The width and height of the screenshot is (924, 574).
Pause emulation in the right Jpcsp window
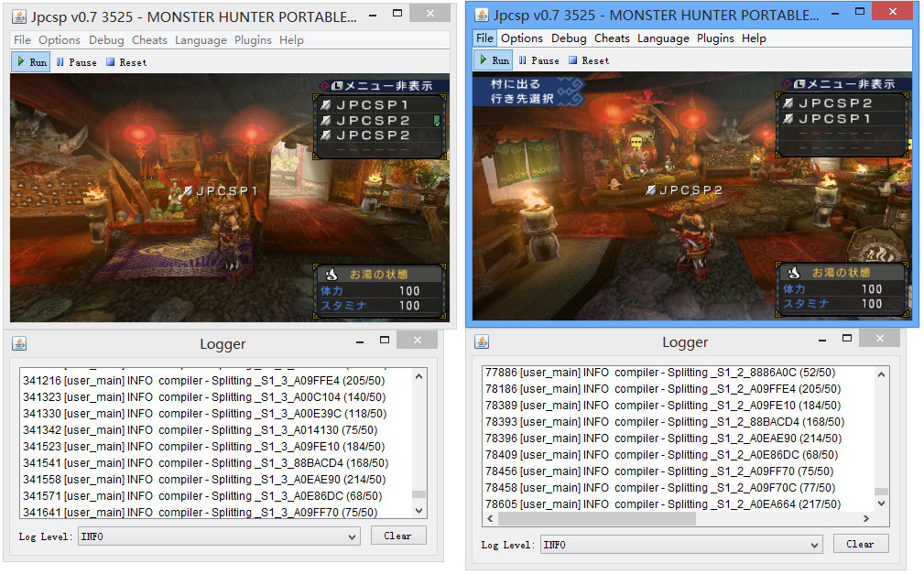point(538,60)
